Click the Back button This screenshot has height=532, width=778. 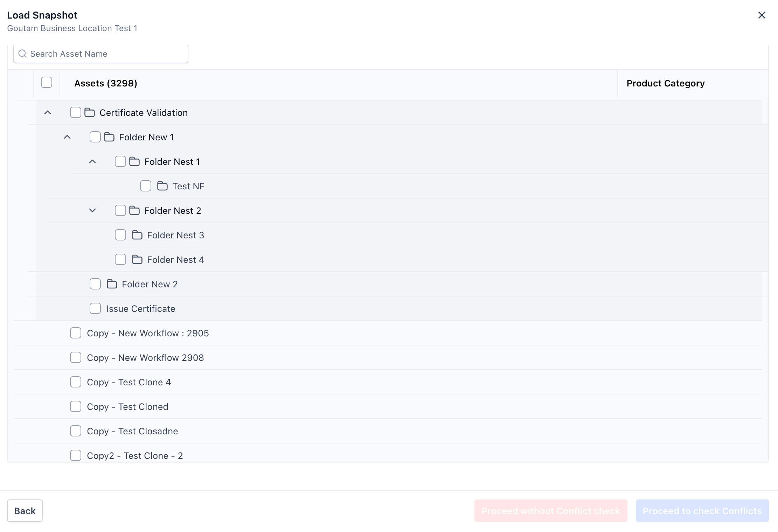[x=25, y=511]
